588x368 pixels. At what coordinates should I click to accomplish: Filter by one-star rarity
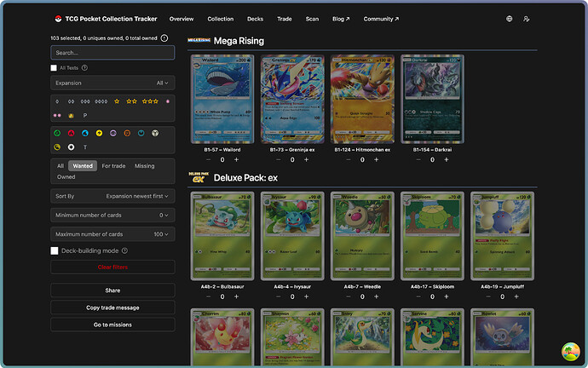pos(117,101)
